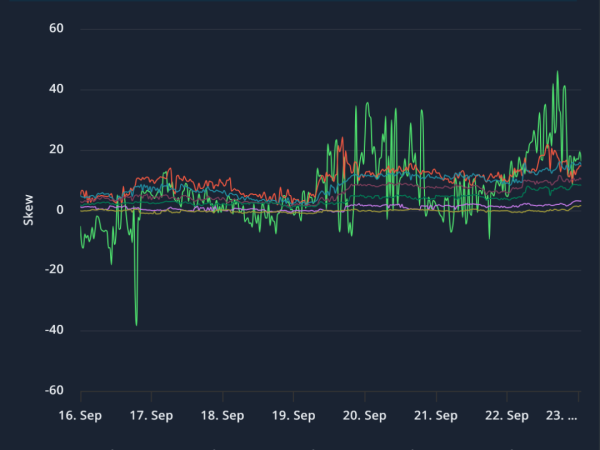Image resolution: width=600 pixels, height=450 pixels.
Task: Click the green line's lowest spike near -40
Action: (137, 324)
